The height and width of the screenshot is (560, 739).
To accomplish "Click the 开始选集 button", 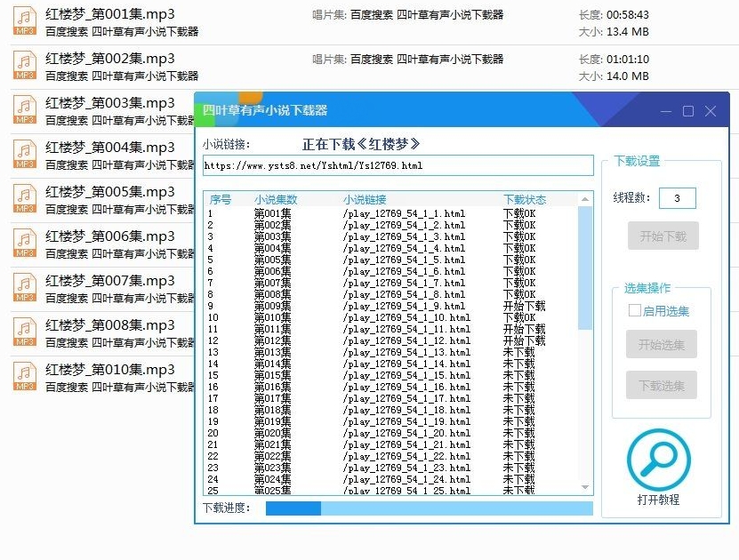I will click(662, 345).
